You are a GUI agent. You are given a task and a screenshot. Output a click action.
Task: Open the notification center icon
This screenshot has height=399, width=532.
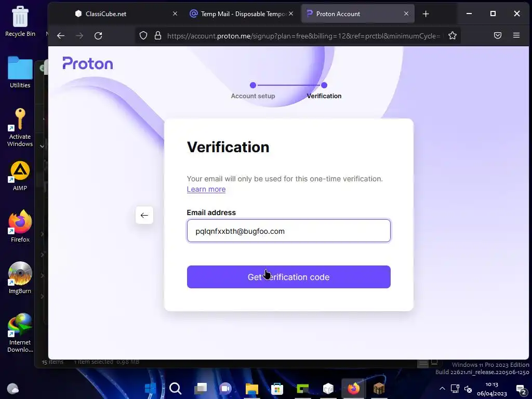[x=521, y=390]
